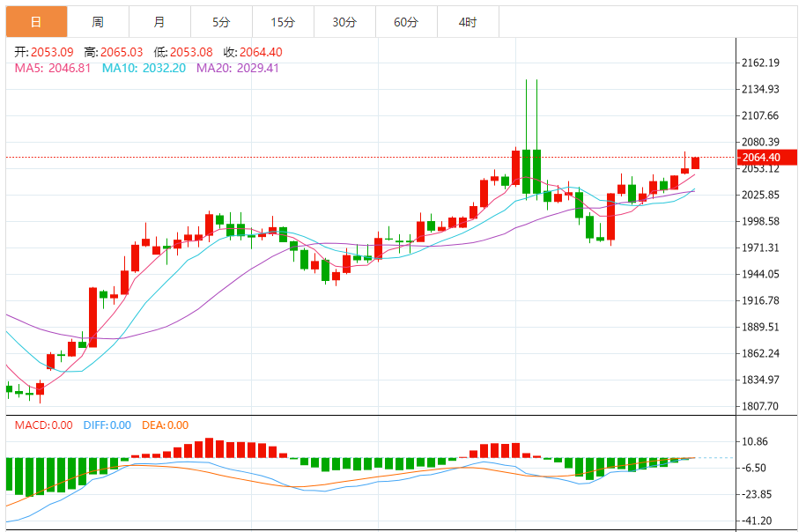This screenshot has width=806, height=532.
Task: Select the 日 daily chart tab
Action: pos(36,22)
